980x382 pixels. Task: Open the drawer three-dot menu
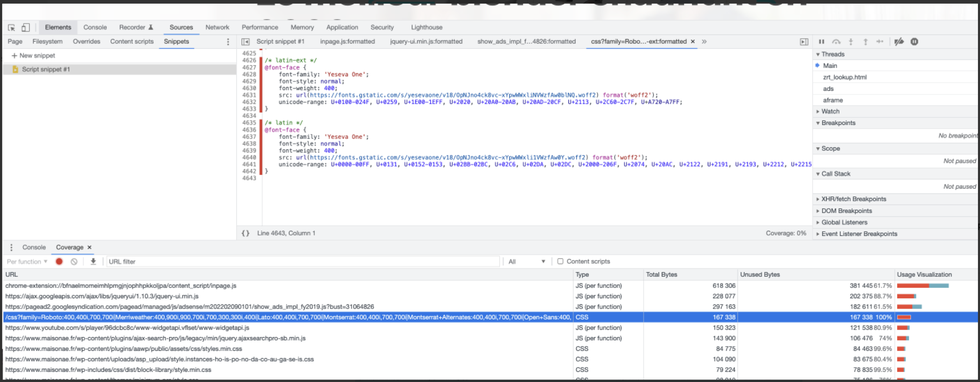coord(11,247)
